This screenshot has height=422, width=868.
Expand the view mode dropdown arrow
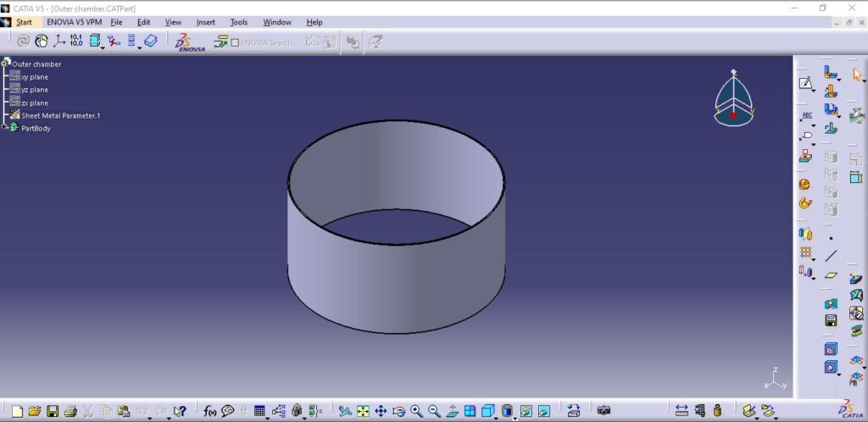pos(515,417)
